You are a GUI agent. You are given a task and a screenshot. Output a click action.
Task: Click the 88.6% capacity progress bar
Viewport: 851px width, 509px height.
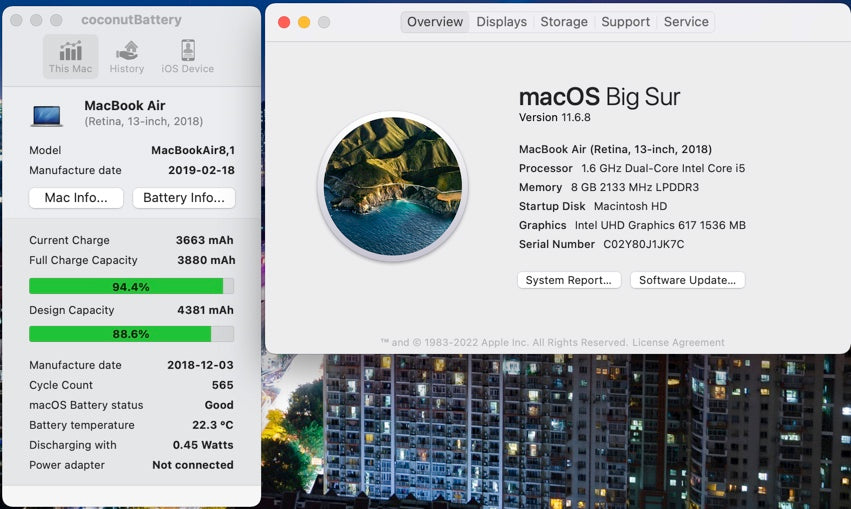131,334
